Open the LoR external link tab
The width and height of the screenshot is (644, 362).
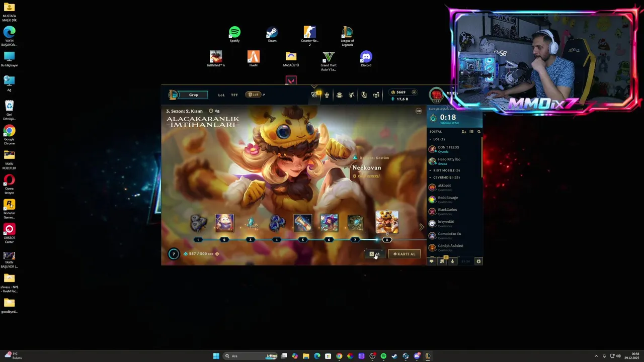[x=255, y=95]
